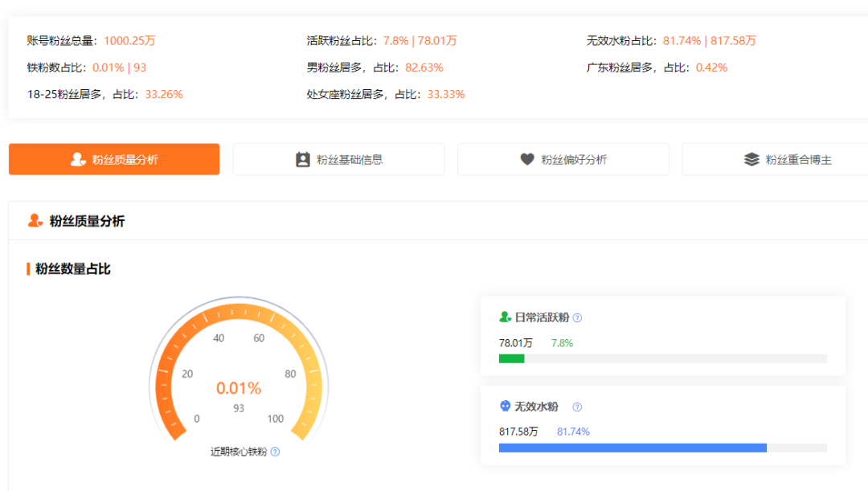This screenshot has width=868, height=491.
Task: Click the 82.63% male fan percentage
Action: pos(424,68)
